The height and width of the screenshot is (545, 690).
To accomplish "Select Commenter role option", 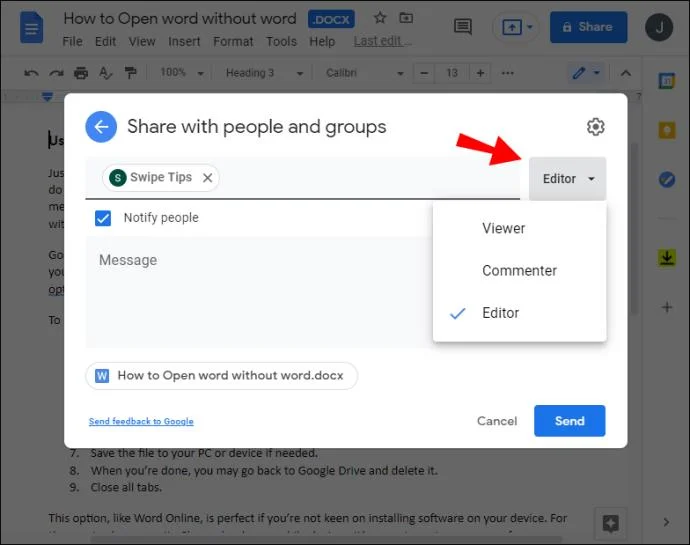I will point(520,271).
